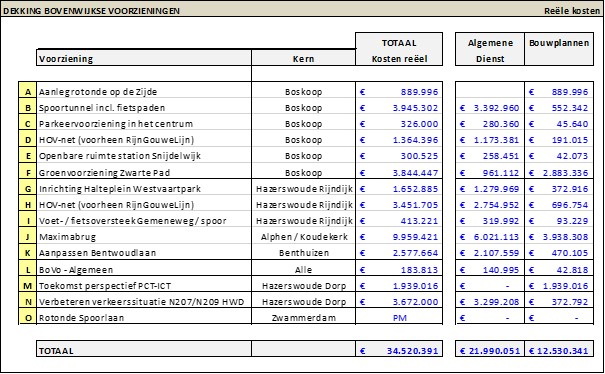Click total cost value '3.672.000'
605x374 pixels.
[x=415, y=302]
